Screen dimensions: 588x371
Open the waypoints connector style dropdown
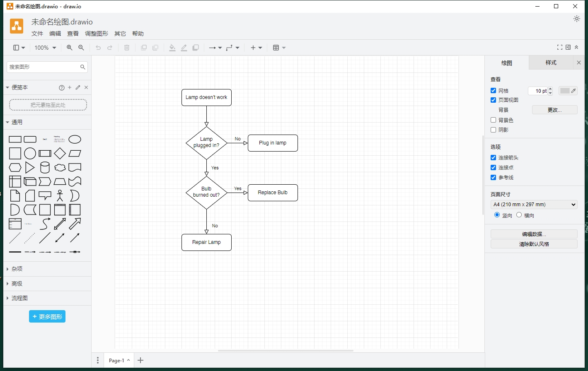[232, 48]
